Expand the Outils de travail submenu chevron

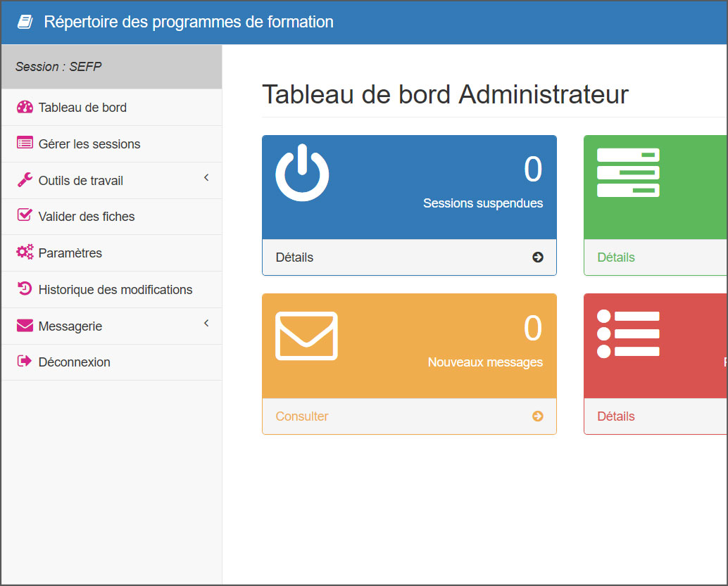[206, 177]
